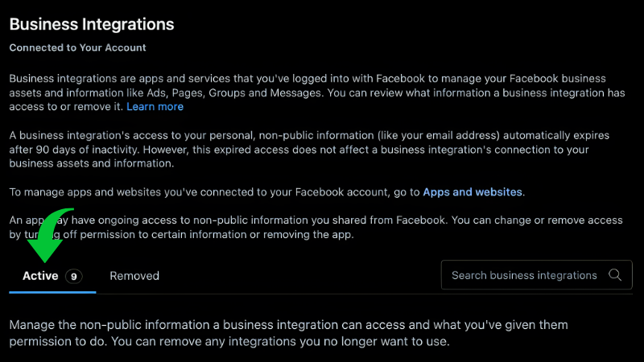644x362 pixels.
Task: Click the Active count badge showing 9
Action: pos(74,276)
